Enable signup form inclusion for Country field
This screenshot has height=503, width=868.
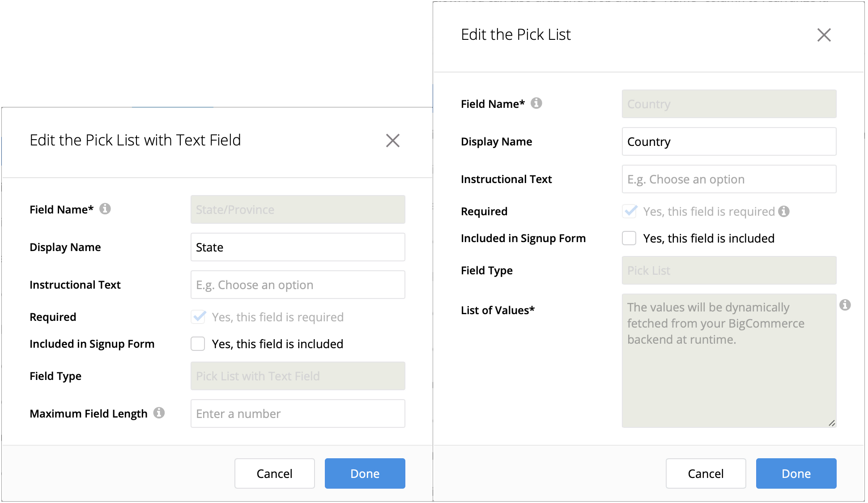click(630, 238)
